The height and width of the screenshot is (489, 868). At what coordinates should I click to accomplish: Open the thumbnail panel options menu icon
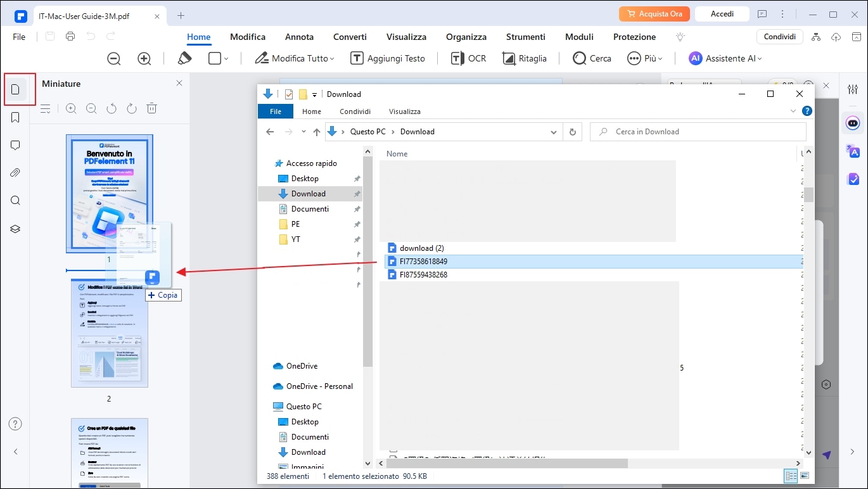point(46,109)
